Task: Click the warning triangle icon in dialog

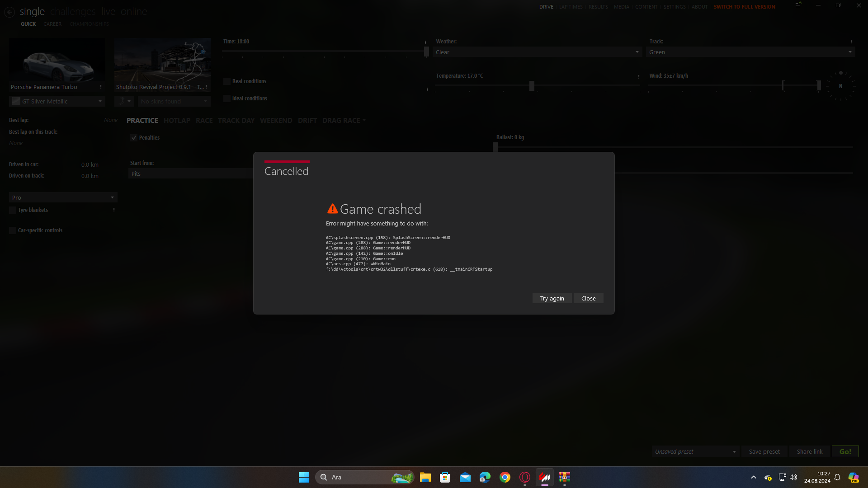Action: pyautogui.click(x=332, y=209)
